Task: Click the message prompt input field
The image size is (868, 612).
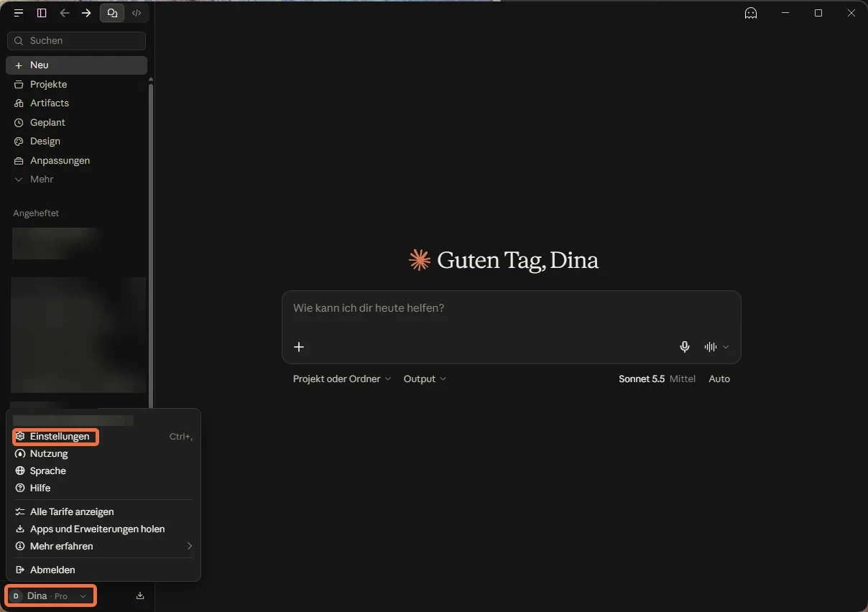Action: click(511, 308)
